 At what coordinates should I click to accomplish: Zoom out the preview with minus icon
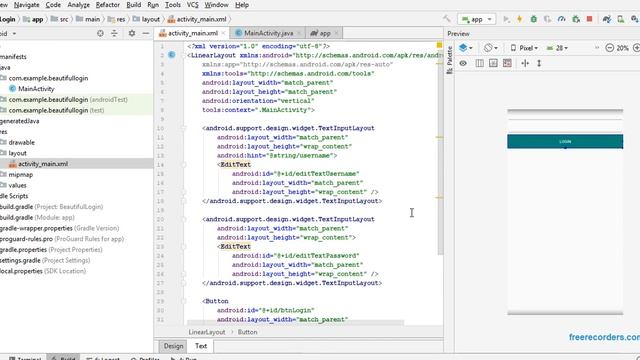click(x=609, y=48)
